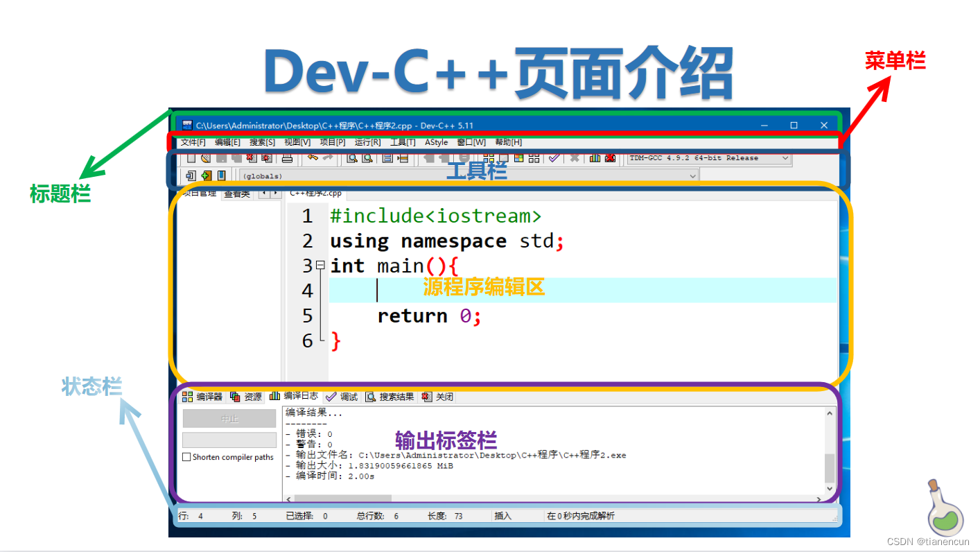Click the "编译结果..." log line
The height and width of the screenshot is (552, 980).
click(x=314, y=413)
